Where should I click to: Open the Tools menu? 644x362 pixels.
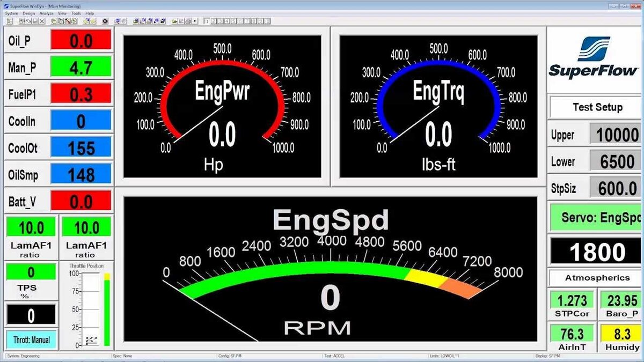[76, 13]
